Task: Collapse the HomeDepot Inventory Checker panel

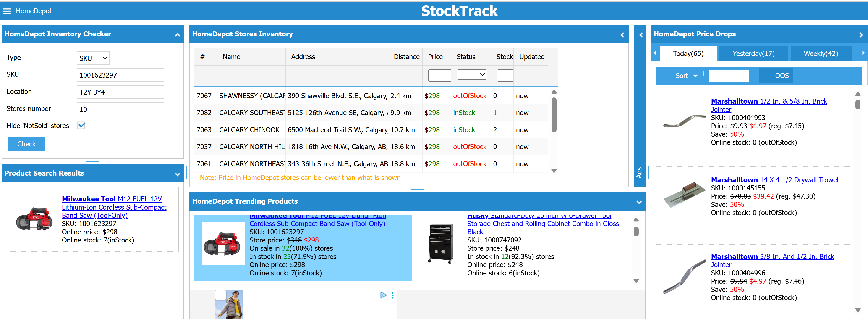Action: point(177,35)
